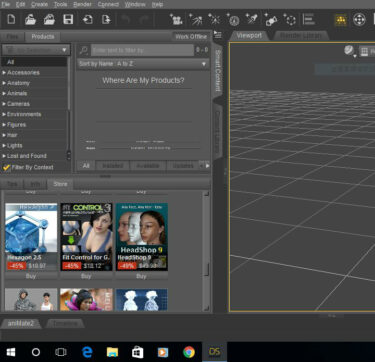
Task: Switch to the Files tab
Action: coord(13,36)
